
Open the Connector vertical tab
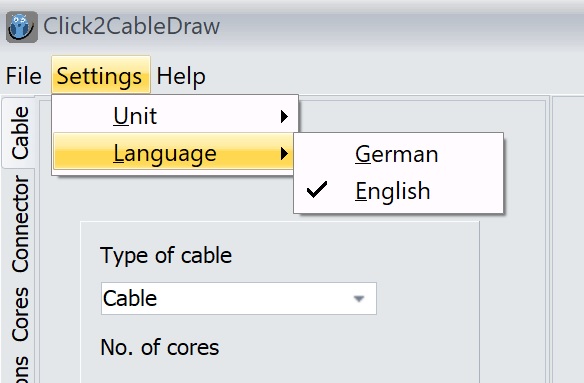pyautogui.click(x=19, y=224)
